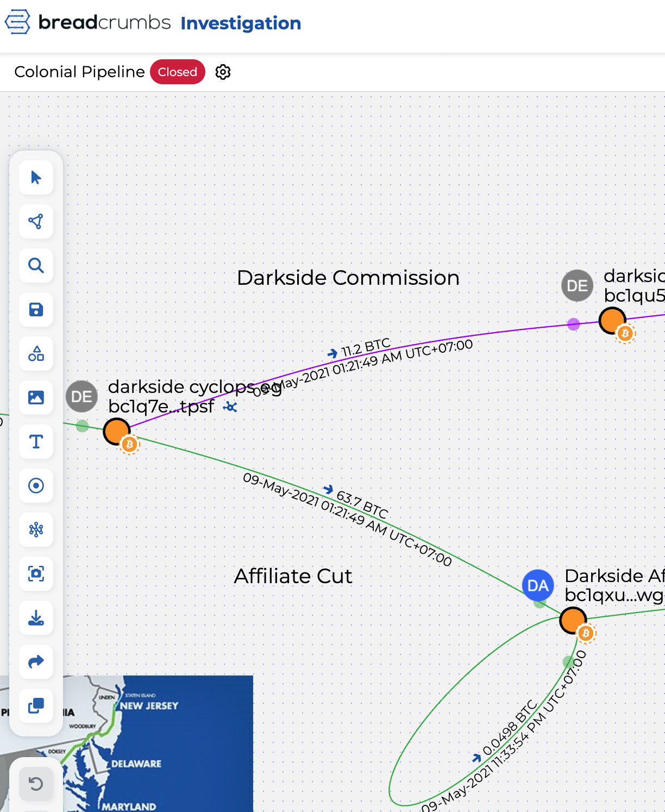Click the DE avatar near bc1qu5

coord(577,285)
